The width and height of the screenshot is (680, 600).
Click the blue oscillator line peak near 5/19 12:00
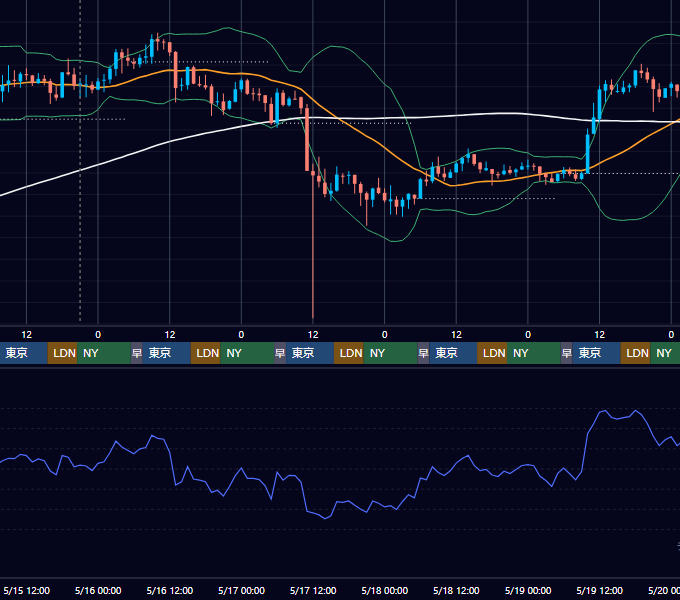pyautogui.click(x=604, y=411)
